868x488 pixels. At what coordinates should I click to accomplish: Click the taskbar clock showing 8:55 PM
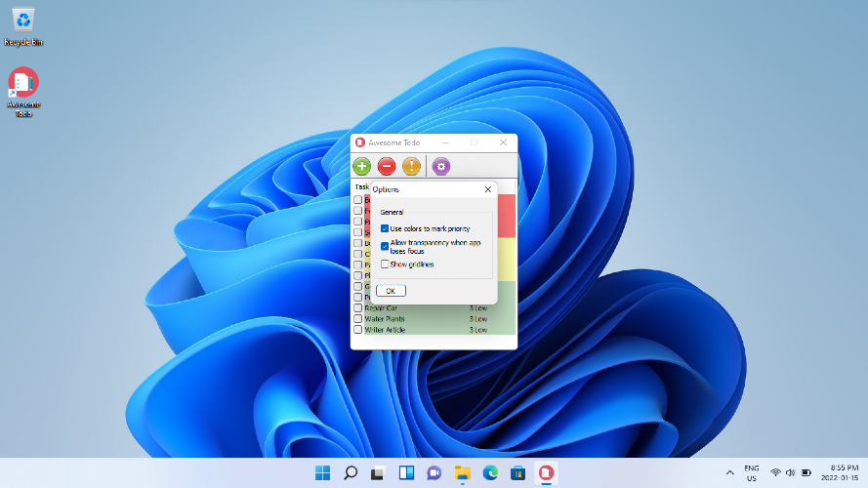pyautogui.click(x=844, y=473)
